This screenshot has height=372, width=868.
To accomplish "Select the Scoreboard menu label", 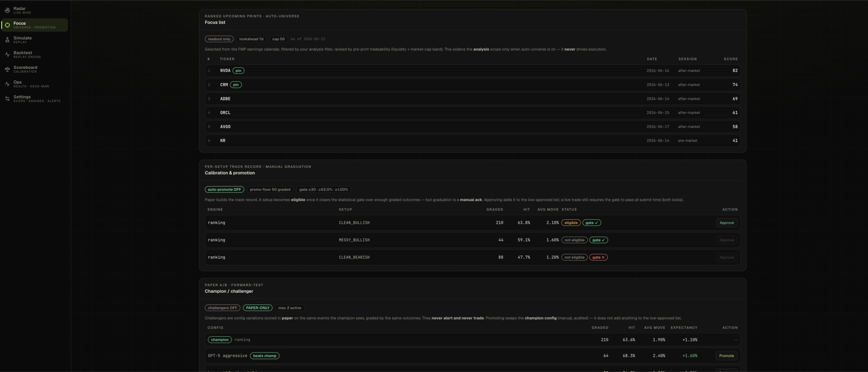I will click(25, 67).
